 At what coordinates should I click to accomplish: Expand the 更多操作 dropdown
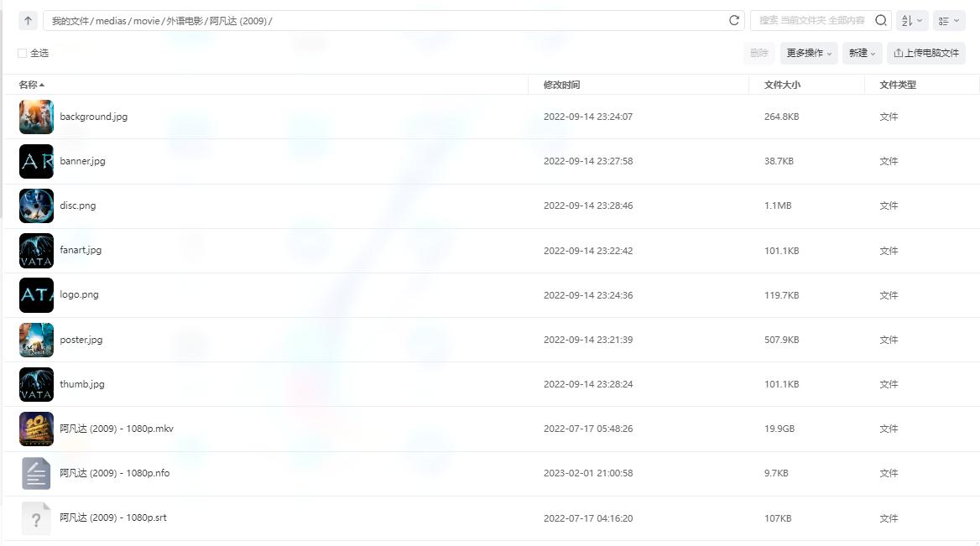[x=809, y=53]
